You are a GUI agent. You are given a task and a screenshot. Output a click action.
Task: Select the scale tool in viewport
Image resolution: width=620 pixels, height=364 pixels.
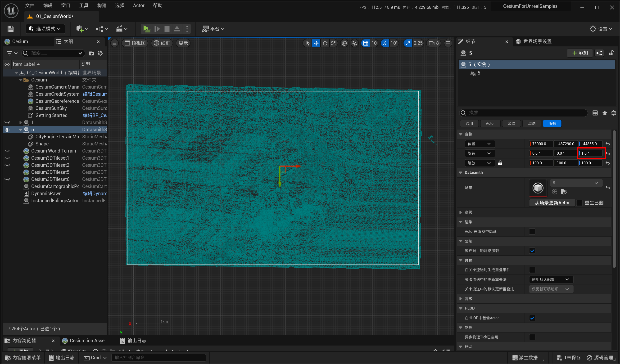333,43
